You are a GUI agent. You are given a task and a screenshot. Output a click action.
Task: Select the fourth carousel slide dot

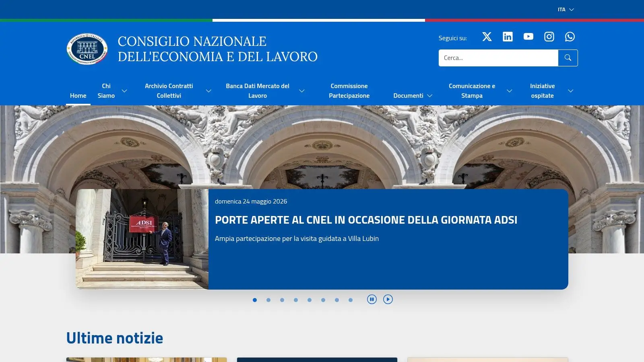(x=296, y=300)
